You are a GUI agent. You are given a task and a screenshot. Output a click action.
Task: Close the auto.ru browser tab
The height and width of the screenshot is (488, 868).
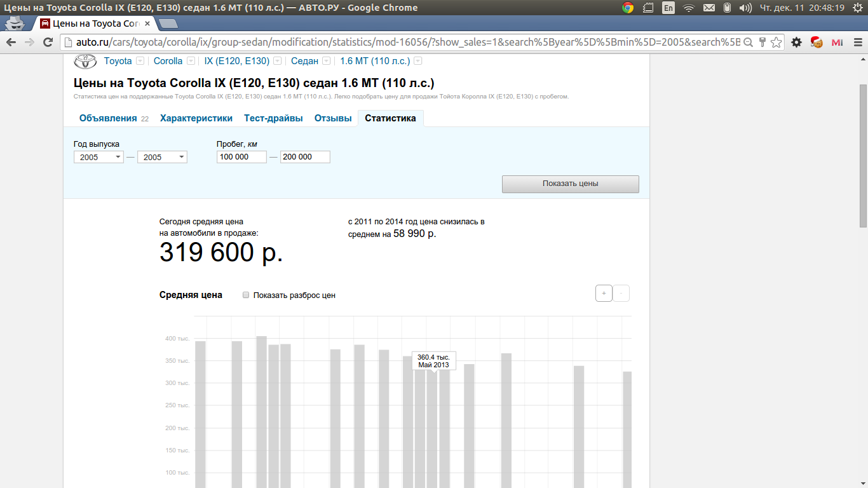(x=147, y=24)
